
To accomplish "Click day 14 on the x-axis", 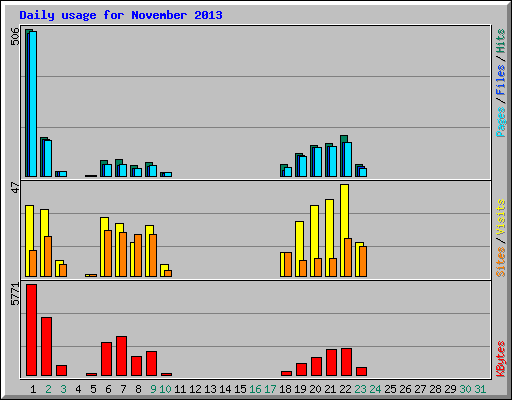I will click(x=225, y=389).
